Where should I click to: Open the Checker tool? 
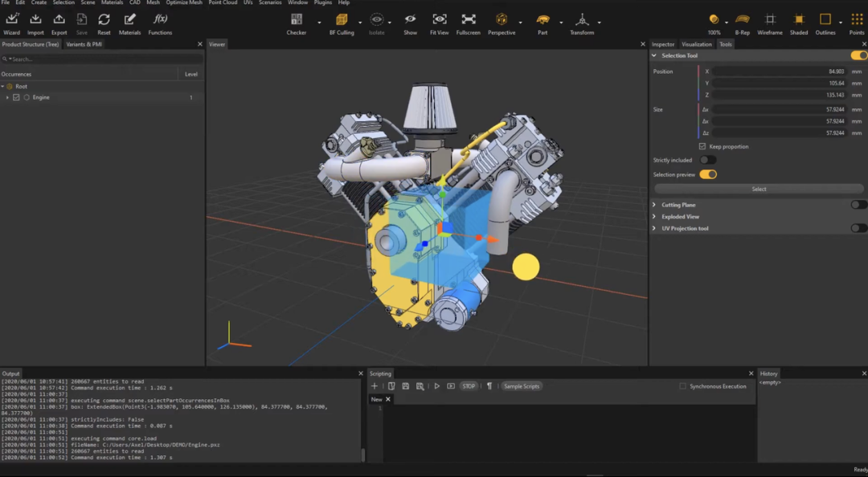pyautogui.click(x=297, y=20)
